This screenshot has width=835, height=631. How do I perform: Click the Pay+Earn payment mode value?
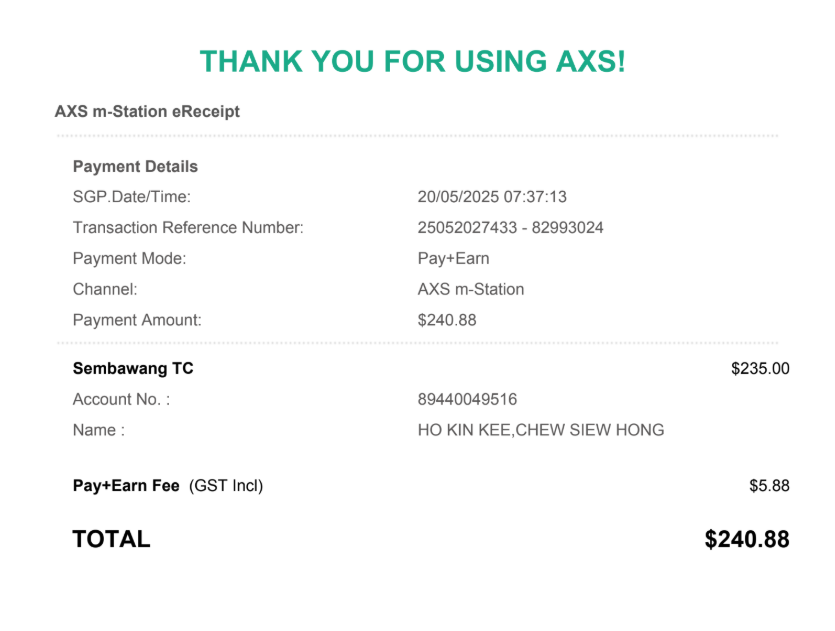(453, 259)
